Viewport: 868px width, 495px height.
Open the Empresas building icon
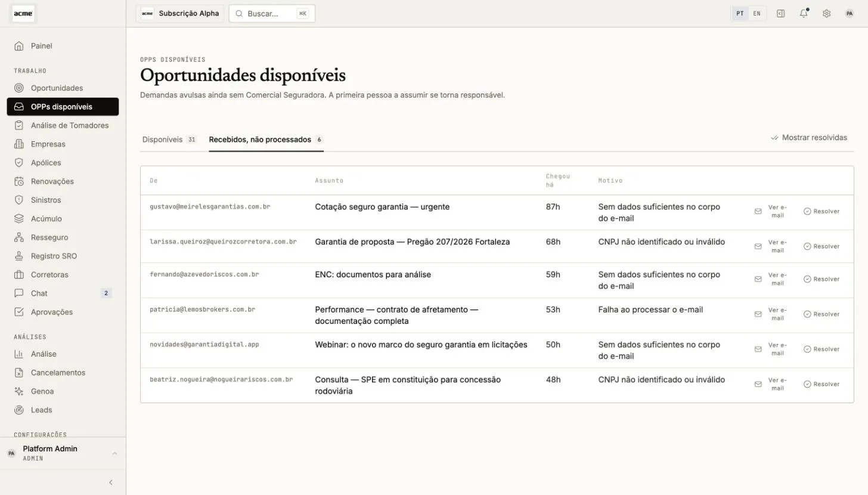coord(19,144)
